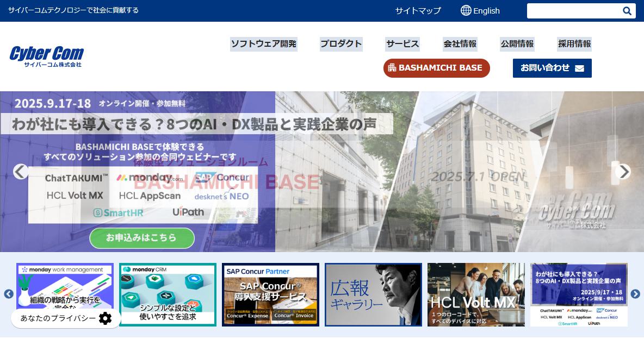
Task: Open the 8つのAI・DX製品 webinar thumbnail
Action: click(579, 294)
